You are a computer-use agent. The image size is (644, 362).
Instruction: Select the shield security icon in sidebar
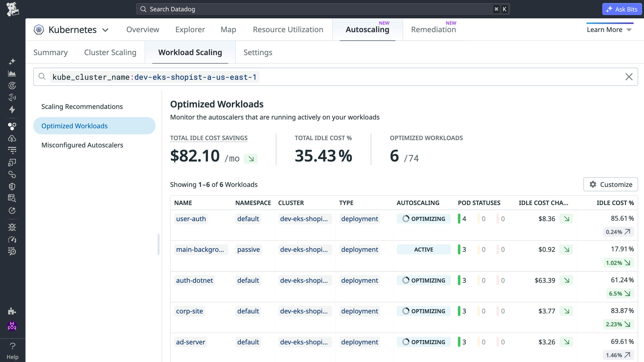coord(12,186)
